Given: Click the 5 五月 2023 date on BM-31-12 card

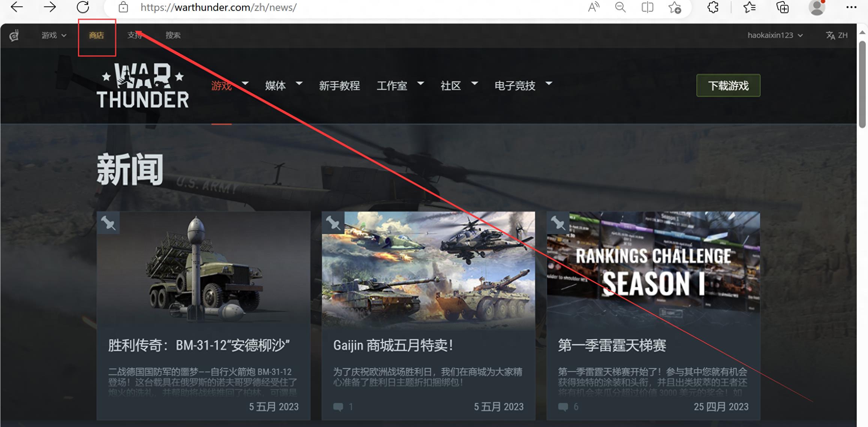Looking at the screenshot, I should [x=274, y=407].
